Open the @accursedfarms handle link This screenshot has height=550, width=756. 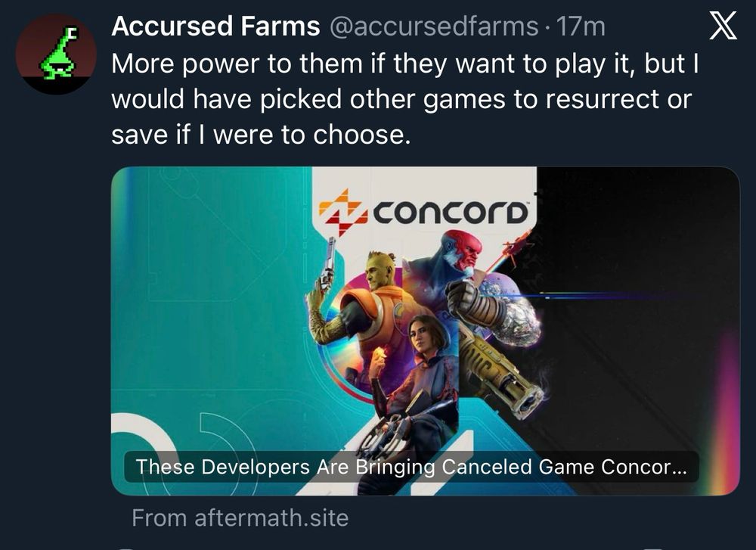point(434,26)
